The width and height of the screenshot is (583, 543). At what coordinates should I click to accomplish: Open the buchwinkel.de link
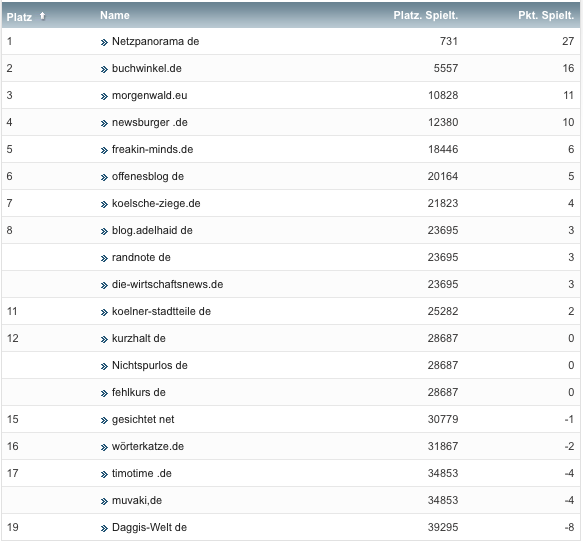[147, 68]
